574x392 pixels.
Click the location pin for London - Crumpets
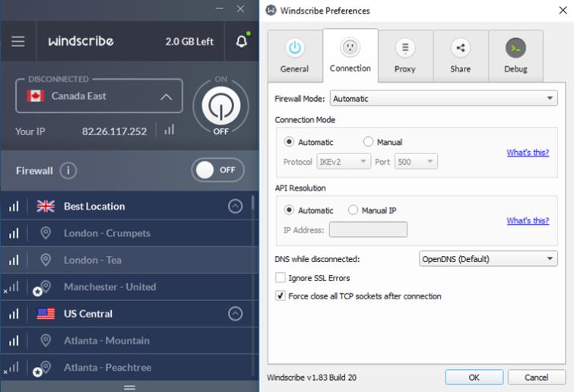[46, 233]
